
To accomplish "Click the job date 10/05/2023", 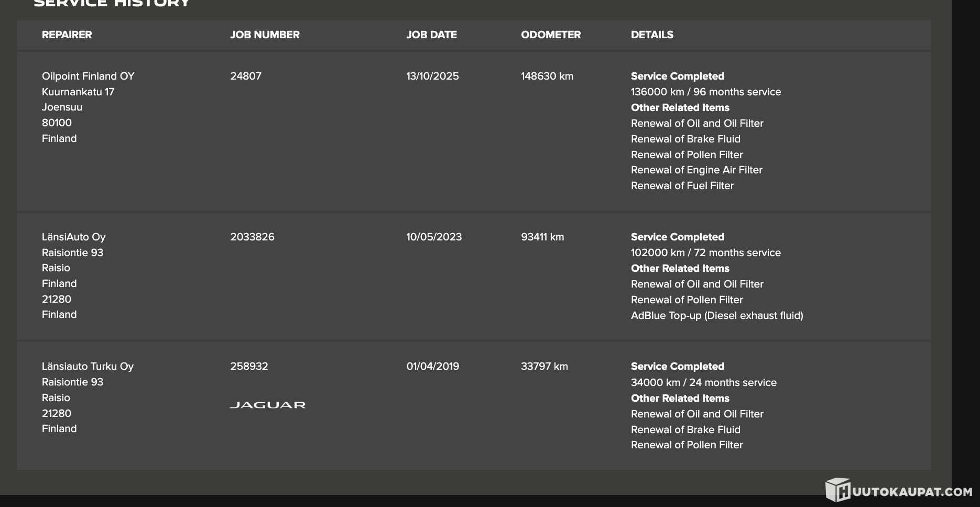I will pyautogui.click(x=434, y=237).
